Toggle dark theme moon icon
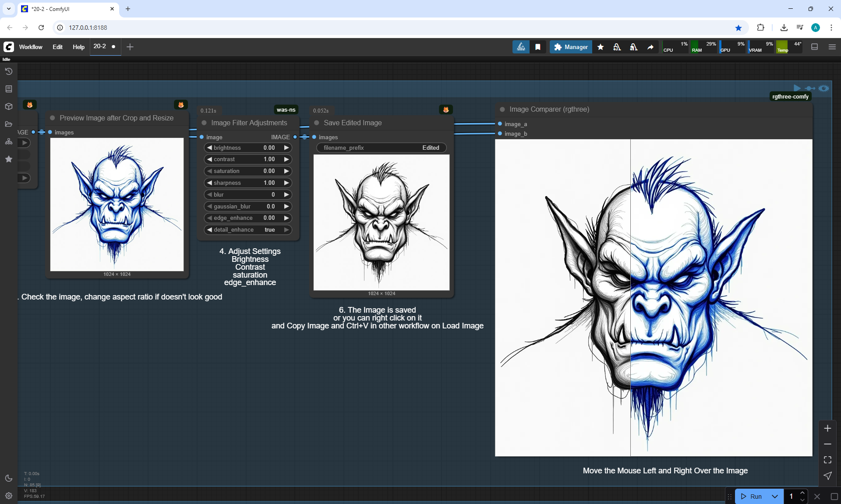841x504 pixels. coord(9,478)
